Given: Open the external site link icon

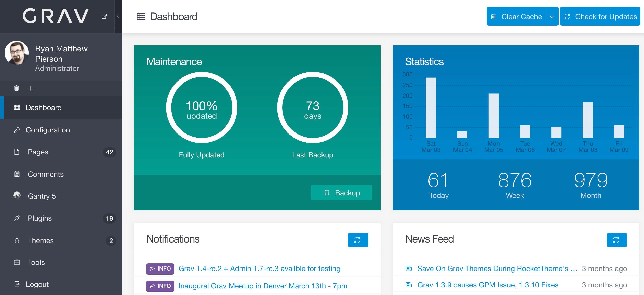Looking at the screenshot, I should (104, 16).
